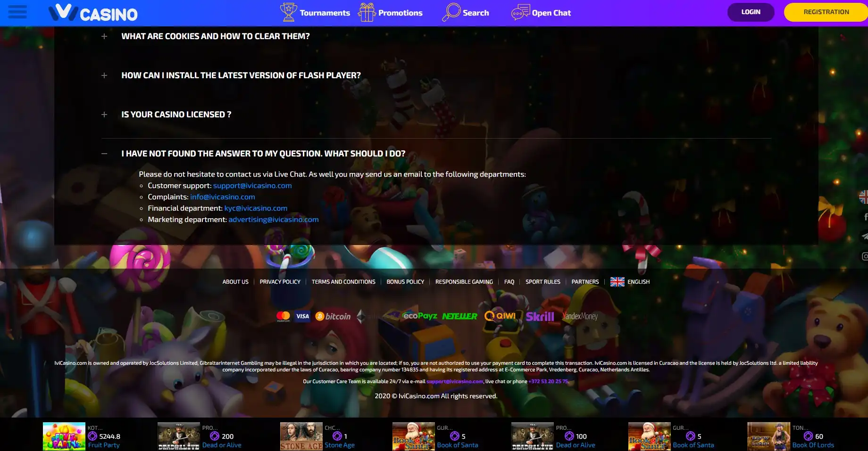Click the support@ivicasino.com email link
The image size is (868, 451).
point(252,186)
